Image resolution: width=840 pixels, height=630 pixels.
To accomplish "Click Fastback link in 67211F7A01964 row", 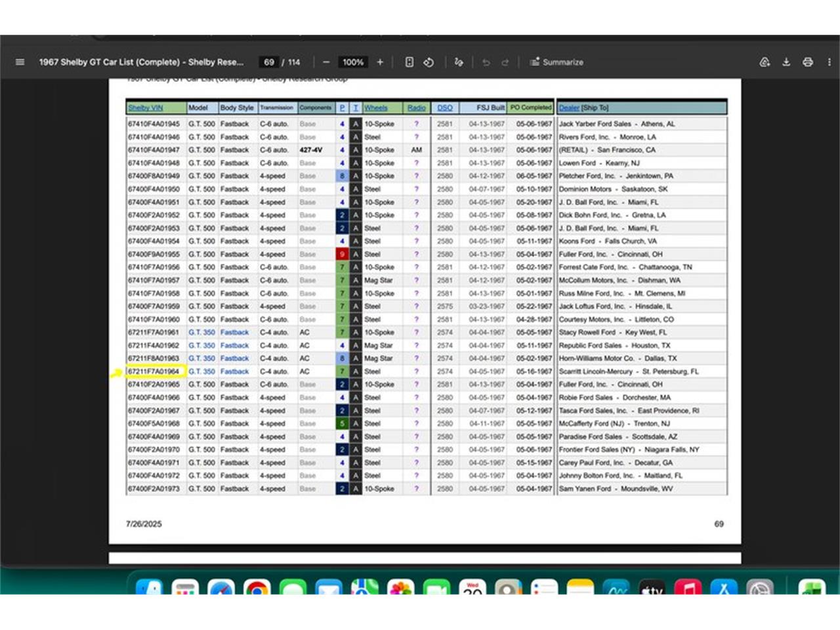I will coord(234,371).
